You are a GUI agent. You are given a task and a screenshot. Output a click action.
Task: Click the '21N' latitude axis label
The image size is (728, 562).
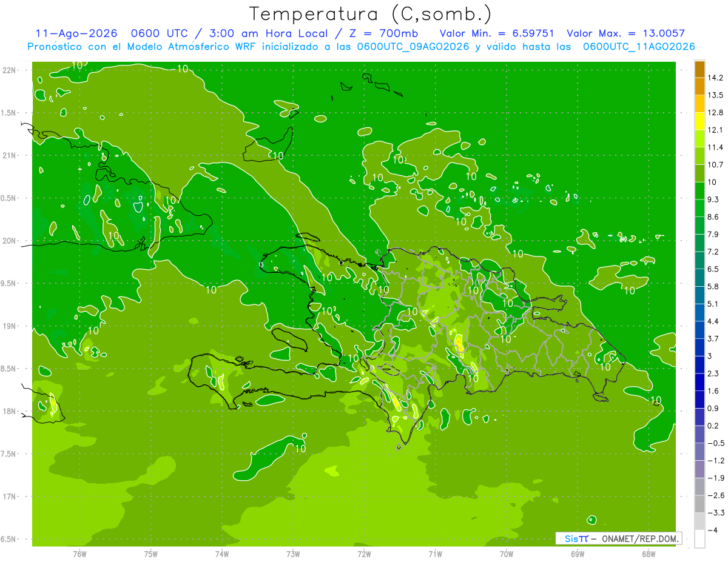[x=10, y=155]
